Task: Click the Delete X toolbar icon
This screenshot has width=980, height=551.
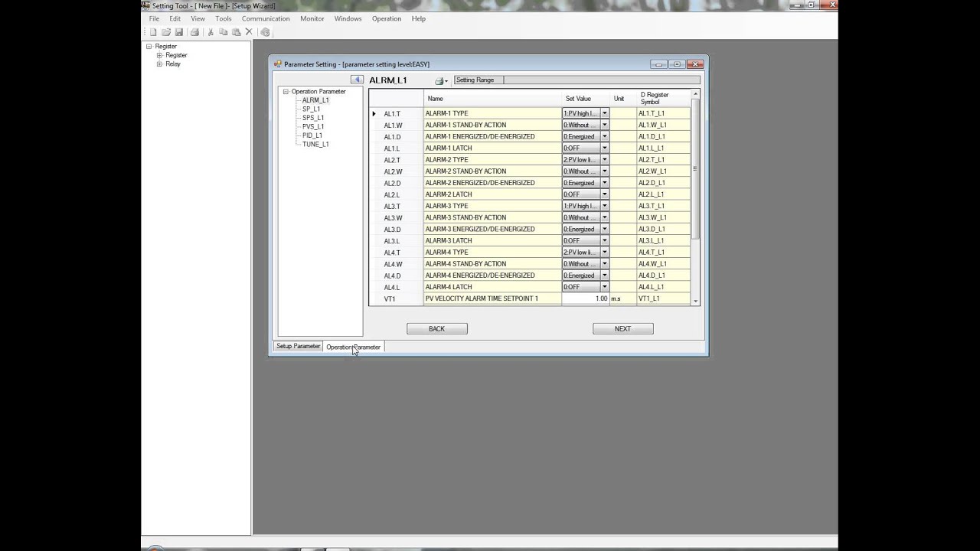Action: pos(249,32)
